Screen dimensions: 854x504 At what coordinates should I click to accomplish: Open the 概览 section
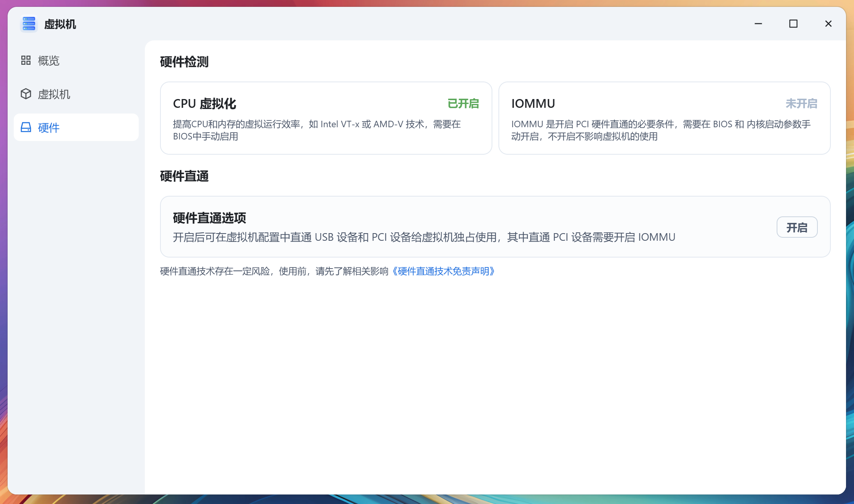click(x=48, y=61)
